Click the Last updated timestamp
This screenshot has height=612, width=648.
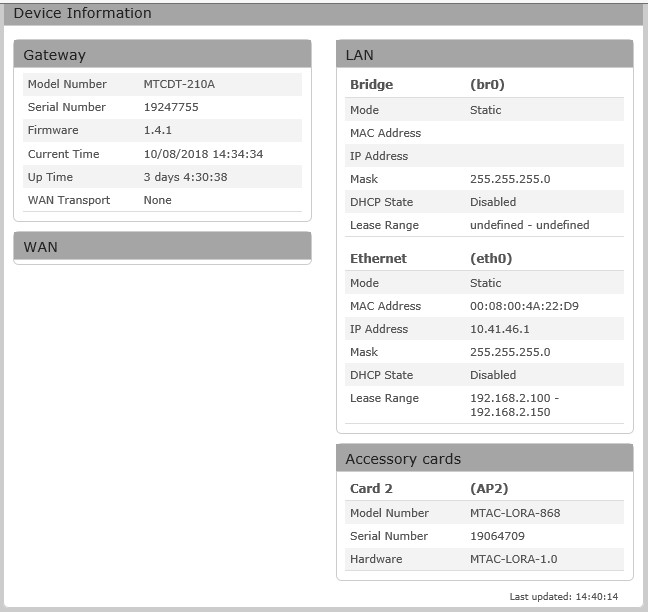point(563,596)
